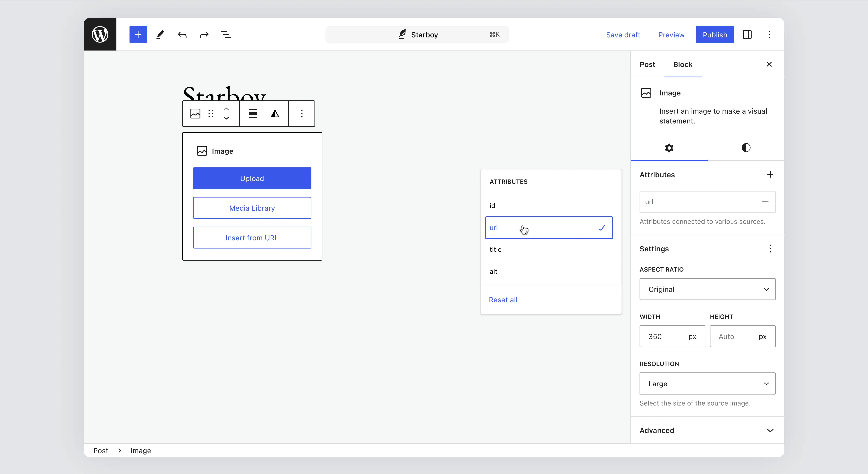Choose the title attribute menu item
Image resolution: width=868 pixels, height=474 pixels.
(549, 249)
